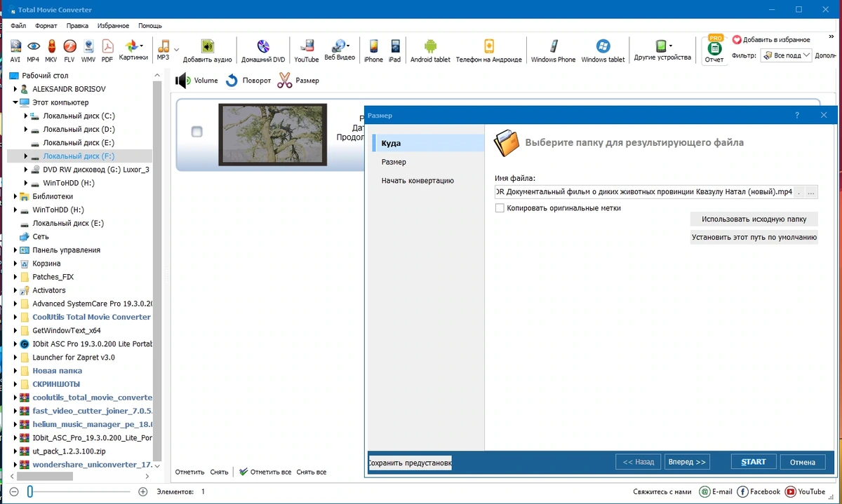Open the Помощь menu
The image size is (842, 504).
click(150, 25)
